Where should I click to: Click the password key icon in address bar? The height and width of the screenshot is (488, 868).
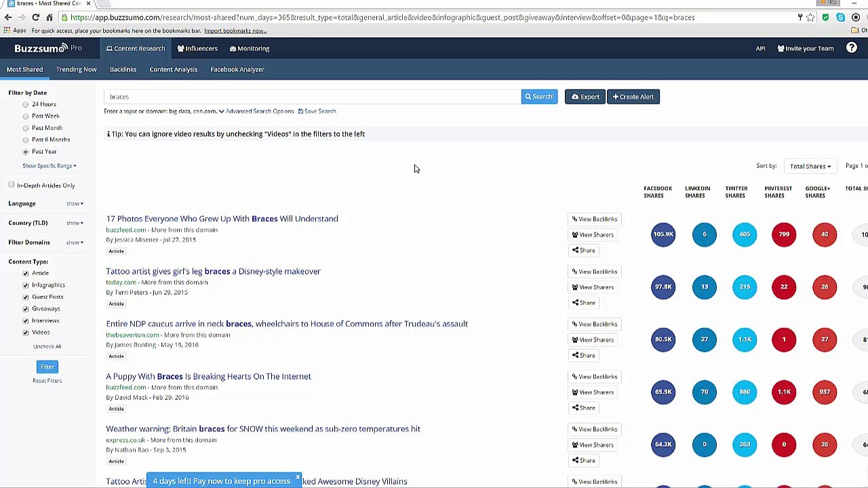[800, 18]
